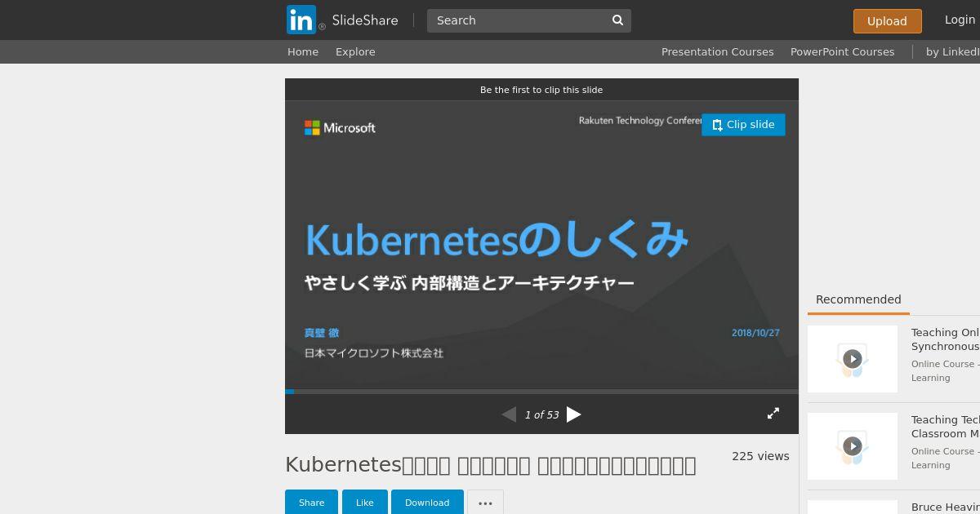The image size is (980, 514).
Task: Open the by LinkedIn link
Action: pyautogui.click(x=952, y=51)
